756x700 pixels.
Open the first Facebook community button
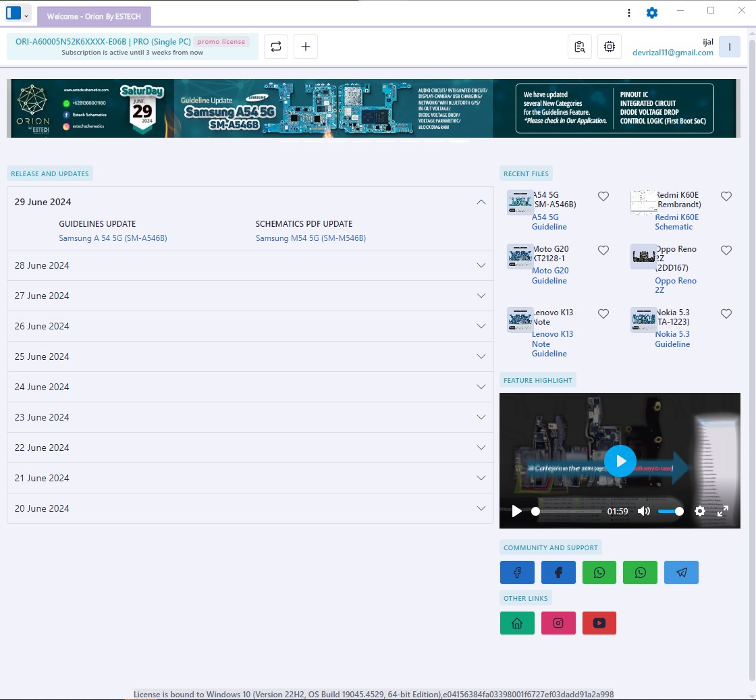pos(517,572)
